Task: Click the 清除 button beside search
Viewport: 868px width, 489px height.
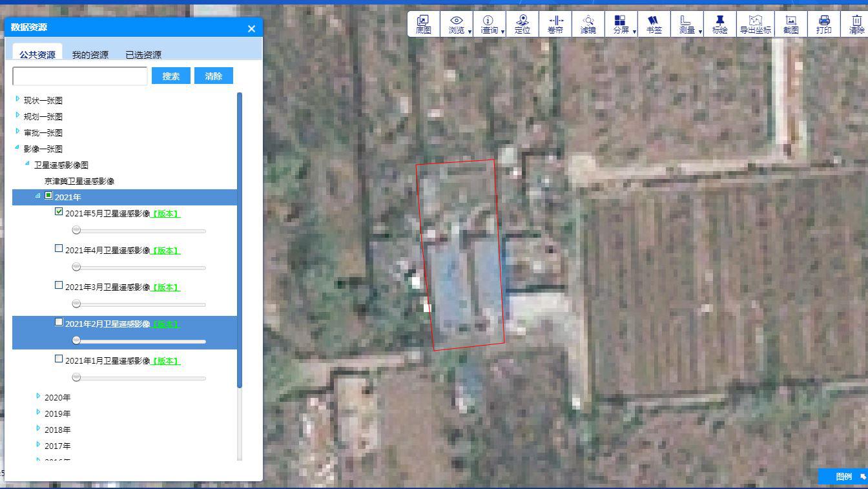Action: 214,76
